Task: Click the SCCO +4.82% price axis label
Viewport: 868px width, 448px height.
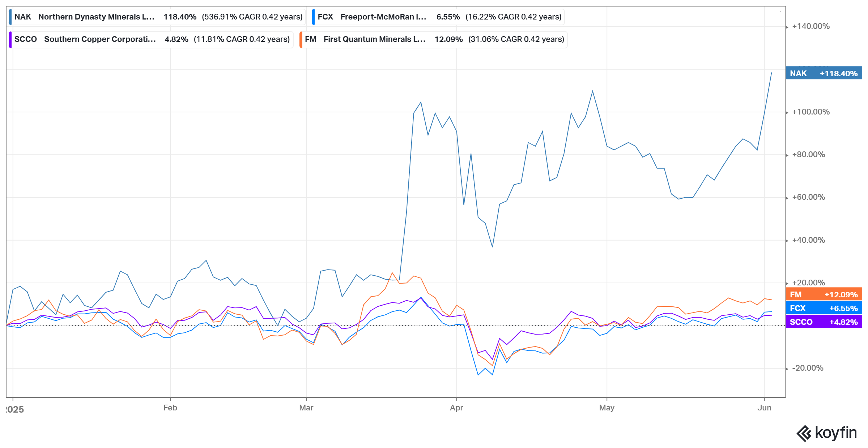Action: click(x=824, y=322)
